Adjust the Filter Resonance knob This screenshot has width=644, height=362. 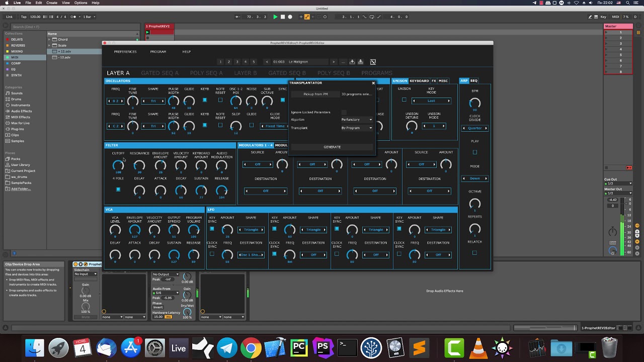point(139,165)
